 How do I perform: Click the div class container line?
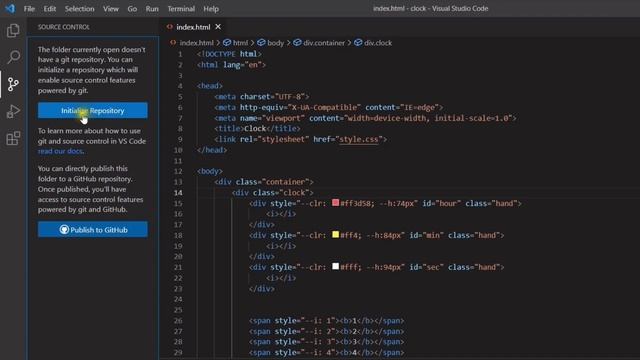tap(264, 182)
